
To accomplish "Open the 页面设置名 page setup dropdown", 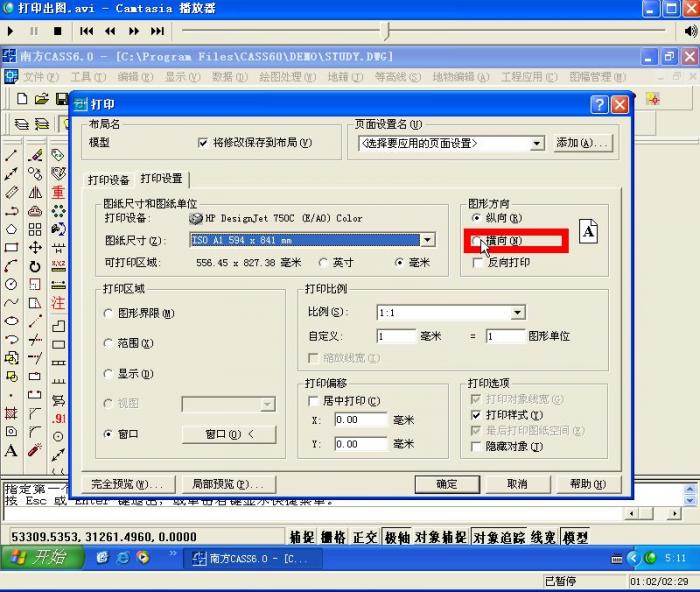I will coord(537,144).
